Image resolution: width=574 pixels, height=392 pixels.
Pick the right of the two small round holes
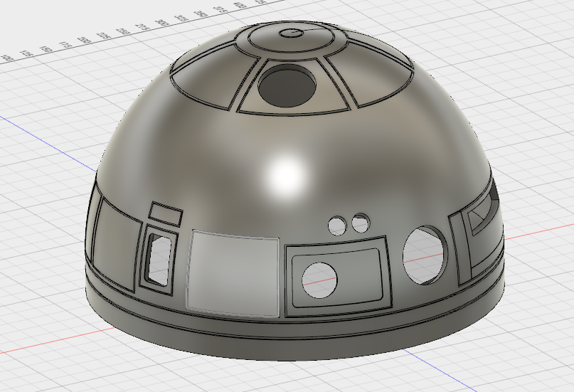click(361, 223)
